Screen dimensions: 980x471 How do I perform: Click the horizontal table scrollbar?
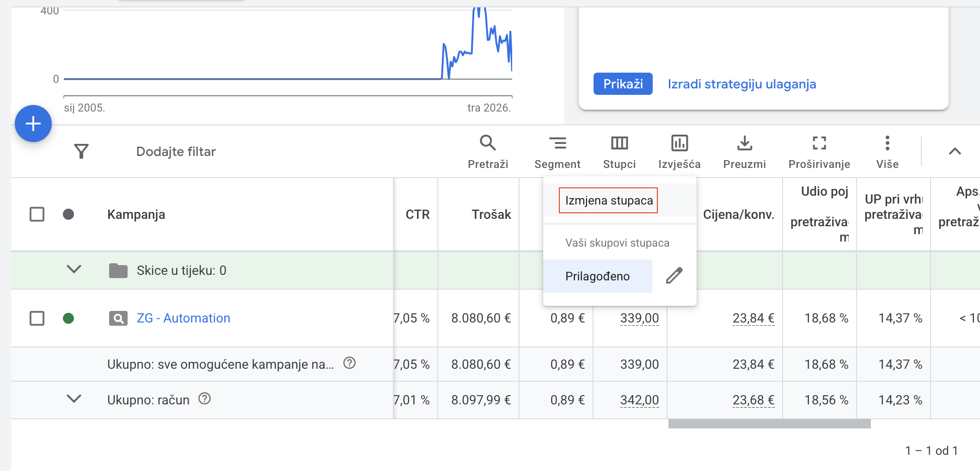click(769, 424)
